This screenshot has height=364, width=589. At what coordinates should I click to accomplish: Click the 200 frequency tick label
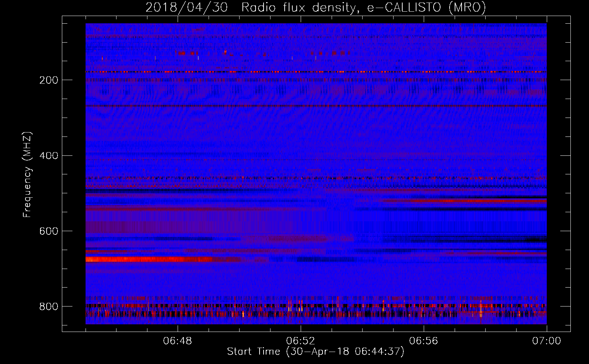tap(49, 80)
